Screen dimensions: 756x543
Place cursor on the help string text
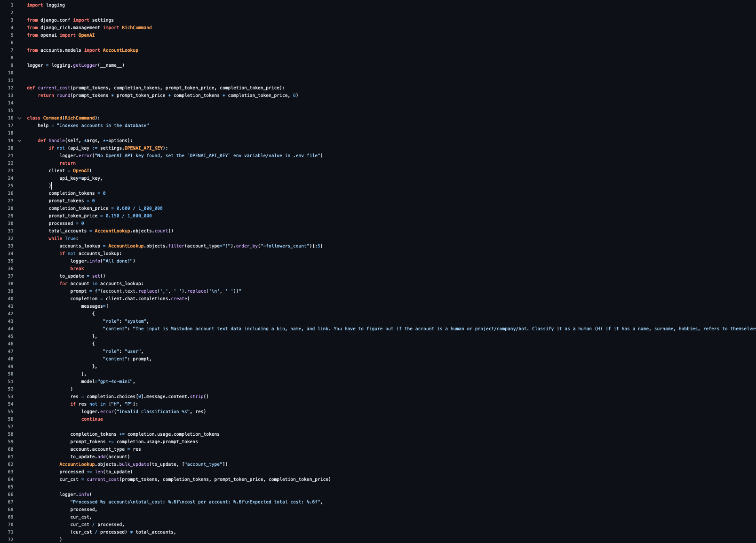click(x=103, y=126)
